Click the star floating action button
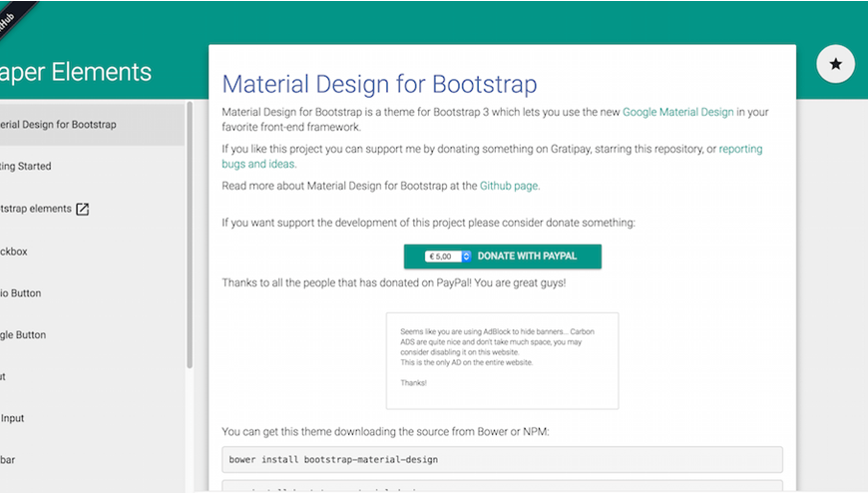 (x=835, y=64)
